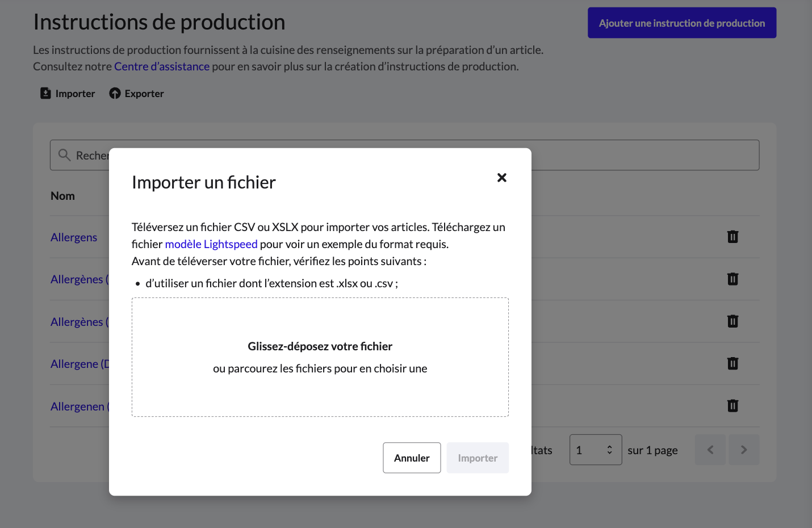Click the search magnifier icon

[65, 155]
